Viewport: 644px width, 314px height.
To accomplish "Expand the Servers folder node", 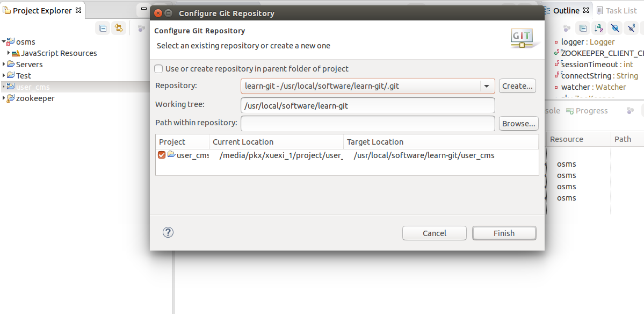I will click(x=4, y=65).
